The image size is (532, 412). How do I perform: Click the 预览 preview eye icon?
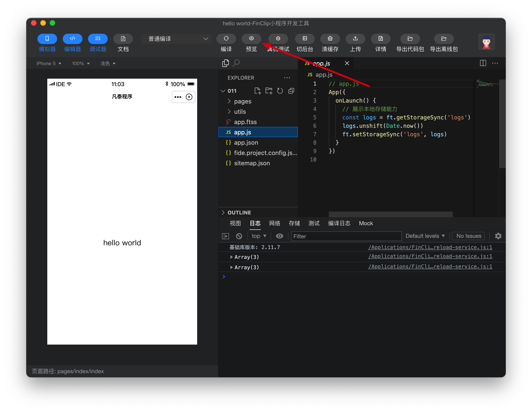(251, 38)
